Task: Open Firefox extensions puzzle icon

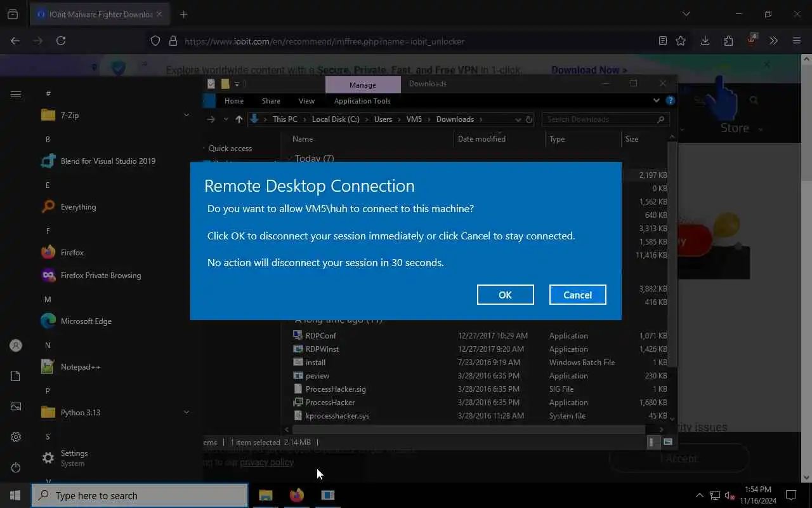Action: coord(728,41)
